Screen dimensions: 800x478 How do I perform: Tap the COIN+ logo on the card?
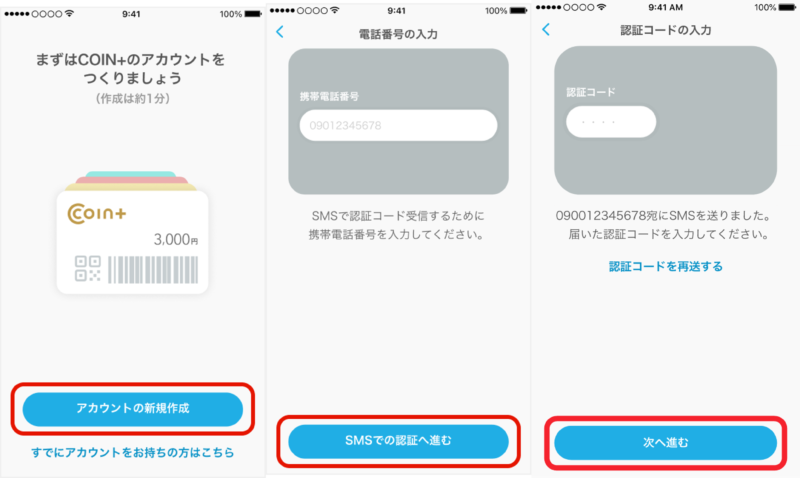(x=96, y=213)
